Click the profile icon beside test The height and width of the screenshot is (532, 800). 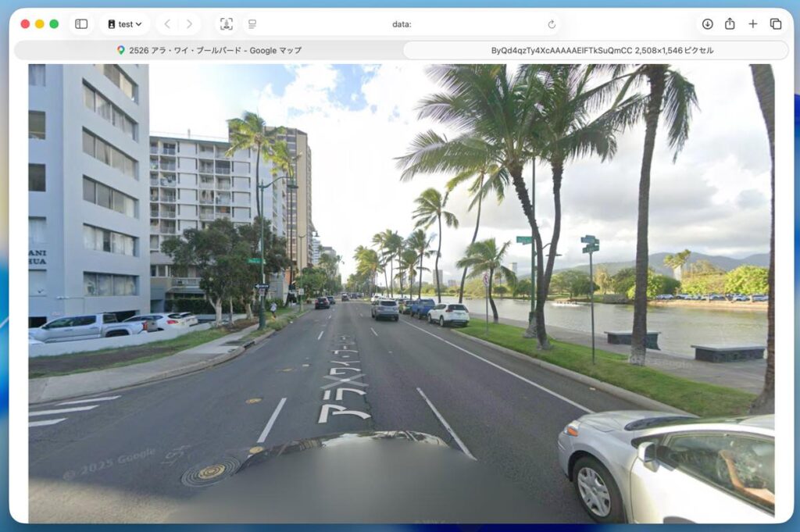click(112, 24)
